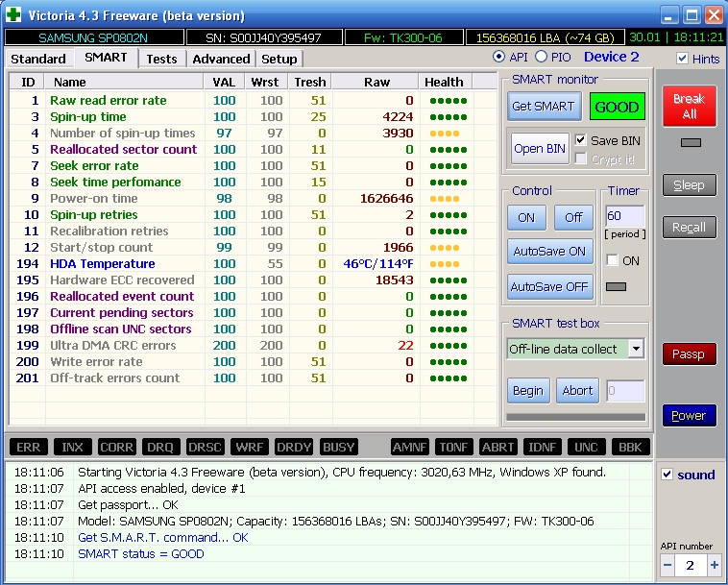Screen dimensions: 728x585
Task: Enable the Hints checkbox
Action: tap(683, 59)
